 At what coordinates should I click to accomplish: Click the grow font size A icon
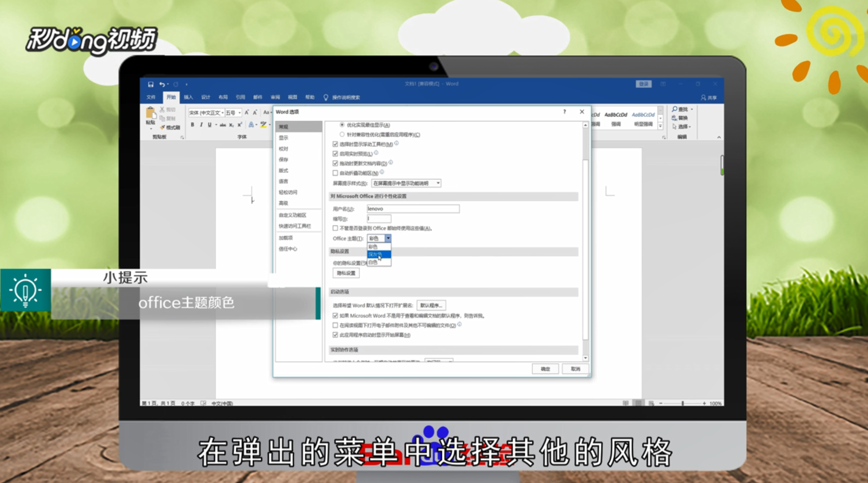247,113
